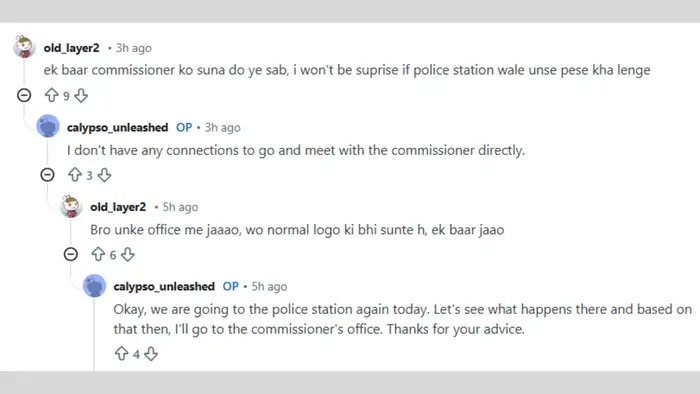Upvote old_layer2's commissioner comment with 9 votes
This screenshot has height=394, width=700.
(51, 95)
